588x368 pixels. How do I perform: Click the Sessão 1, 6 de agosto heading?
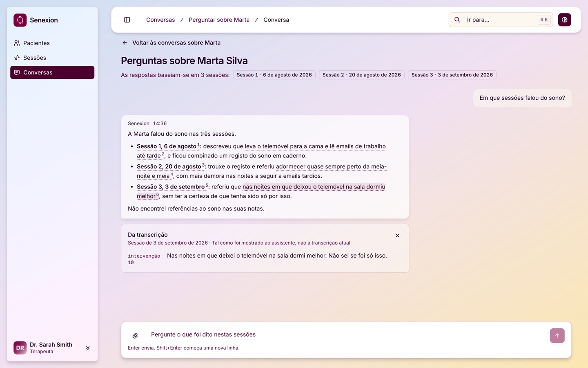(167, 146)
